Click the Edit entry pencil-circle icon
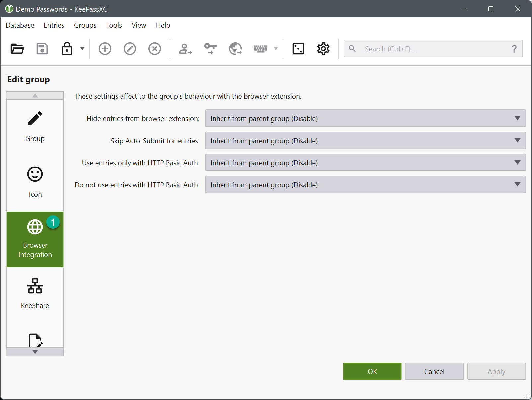532x400 pixels. click(130, 49)
